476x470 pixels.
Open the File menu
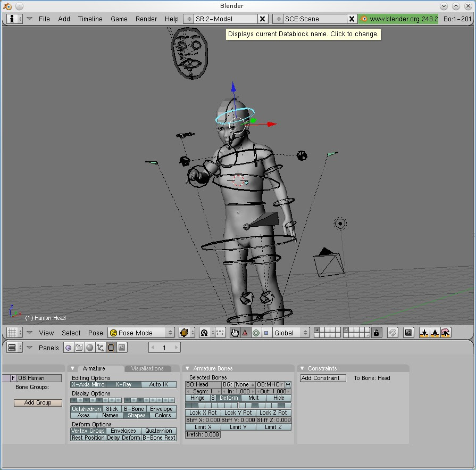pyautogui.click(x=44, y=19)
